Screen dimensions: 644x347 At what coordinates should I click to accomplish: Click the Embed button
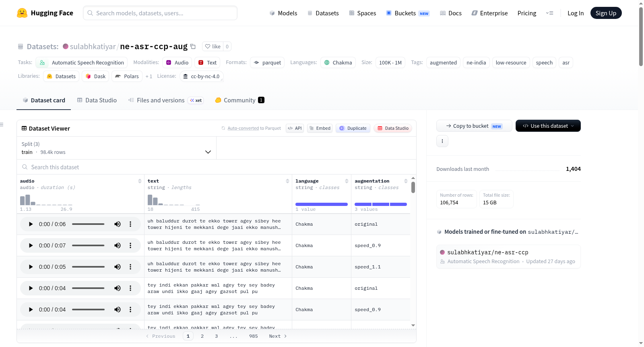point(320,128)
